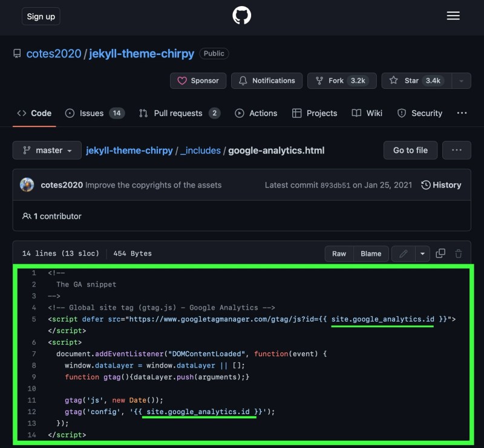Click cotes2020 avatar image
This screenshot has width=484, height=448.
pyautogui.click(x=27, y=185)
